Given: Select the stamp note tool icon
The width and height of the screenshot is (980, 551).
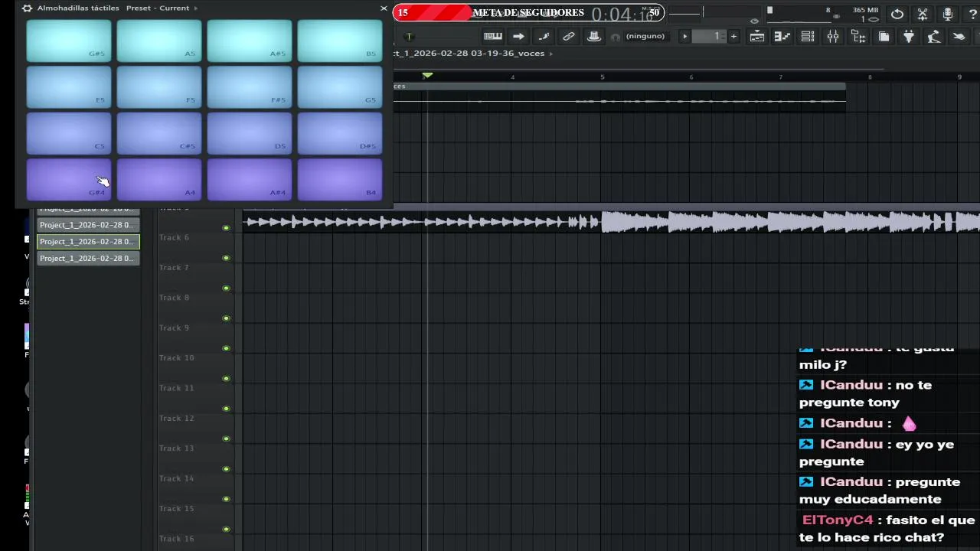Looking at the screenshot, I should click(544, 36).
